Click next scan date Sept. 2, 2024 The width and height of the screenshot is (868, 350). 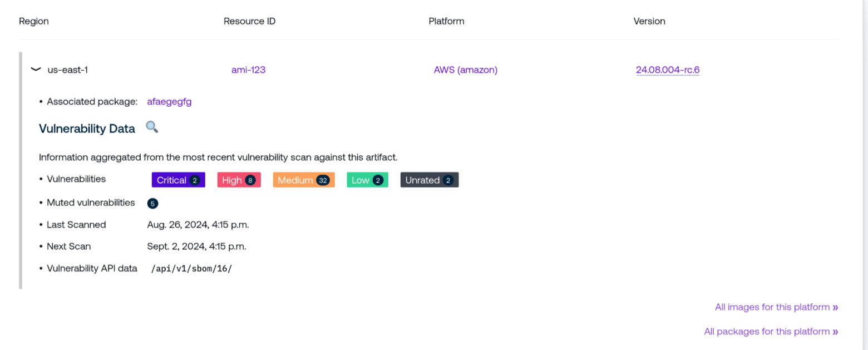pos(196,246)
